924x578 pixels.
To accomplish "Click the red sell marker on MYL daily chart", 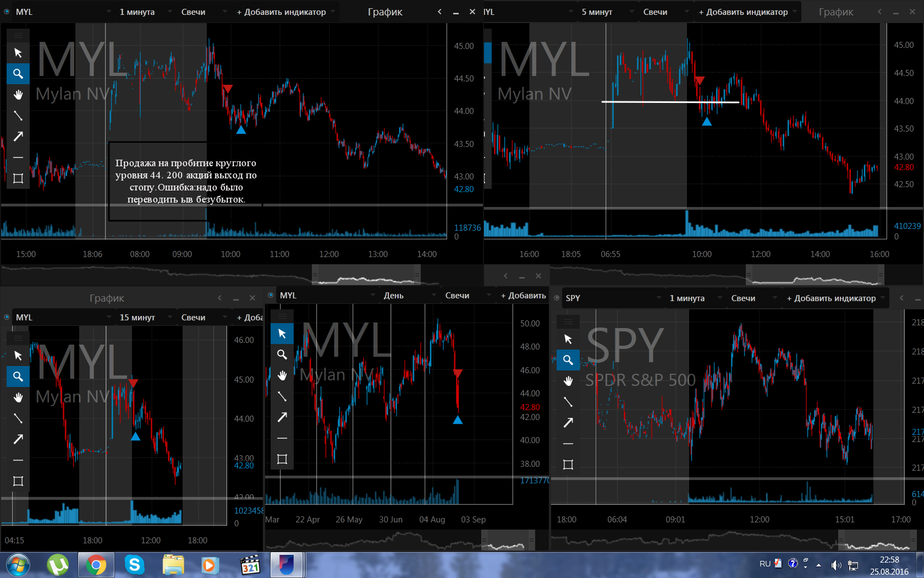I will (458, 373).
